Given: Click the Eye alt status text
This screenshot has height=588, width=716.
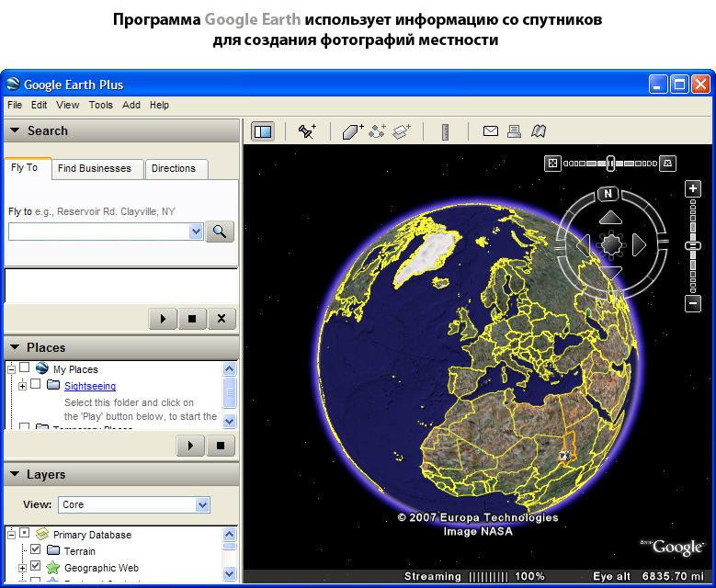Looking at the screenshot, I should pyautogui.click(x=649, y=576).
